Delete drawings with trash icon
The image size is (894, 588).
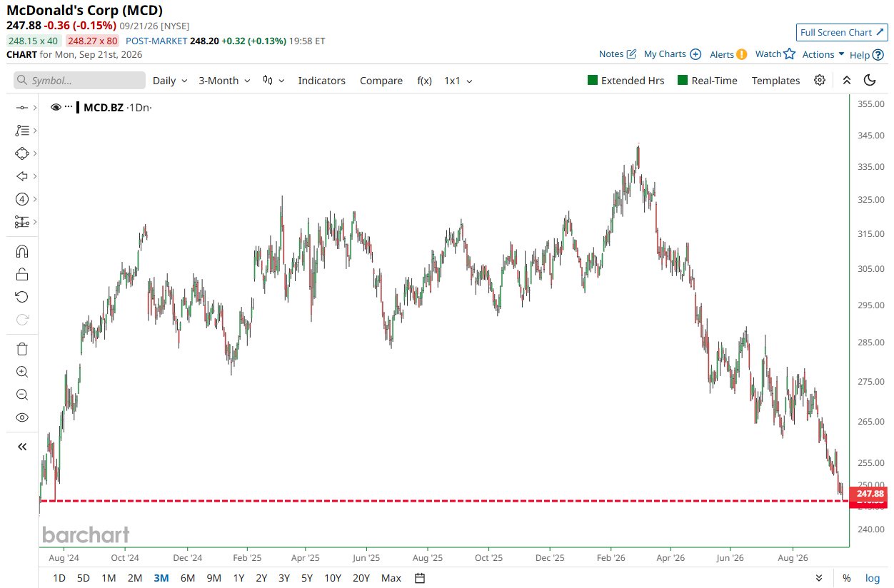21,349
